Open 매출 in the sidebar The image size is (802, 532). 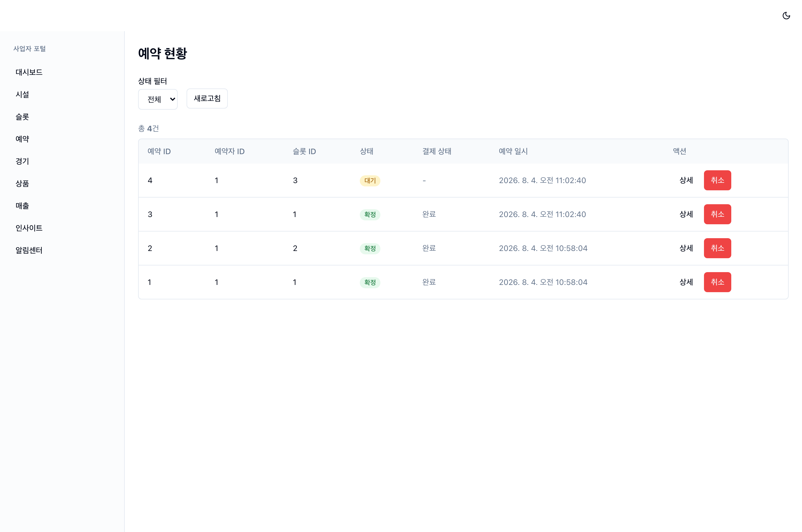[22, 206]
